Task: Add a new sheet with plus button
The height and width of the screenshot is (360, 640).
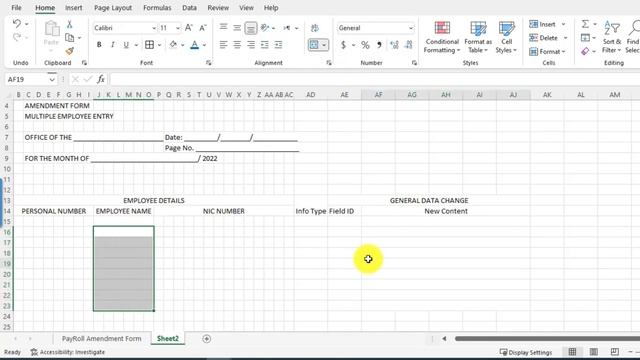Action: click(207, 339)
